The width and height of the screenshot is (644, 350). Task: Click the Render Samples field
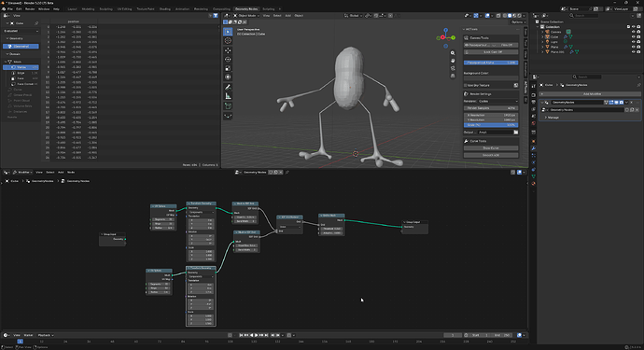point(491,108)
